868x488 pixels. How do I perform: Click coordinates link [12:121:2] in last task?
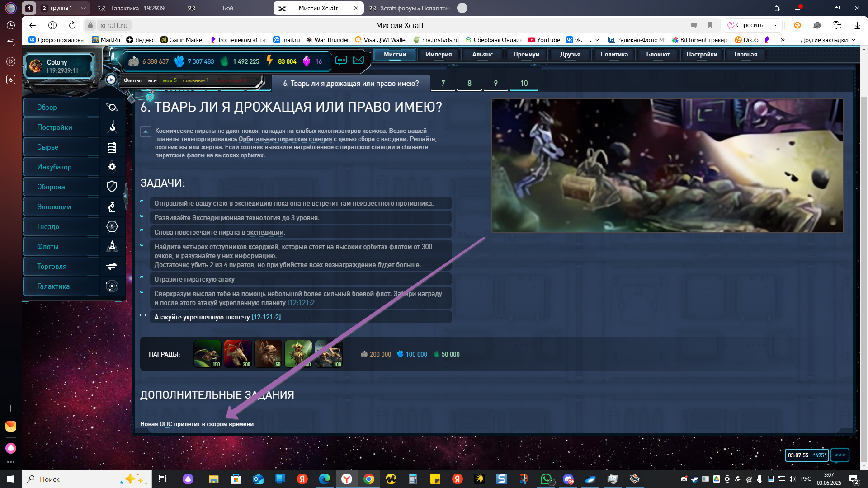pos(266,317)
